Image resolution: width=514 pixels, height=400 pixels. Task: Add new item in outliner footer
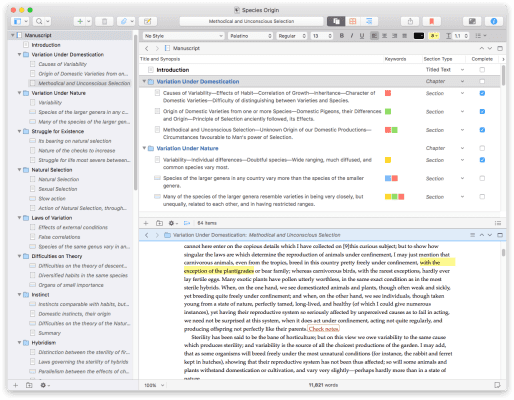pyautogui.click(x=146, y=223)
